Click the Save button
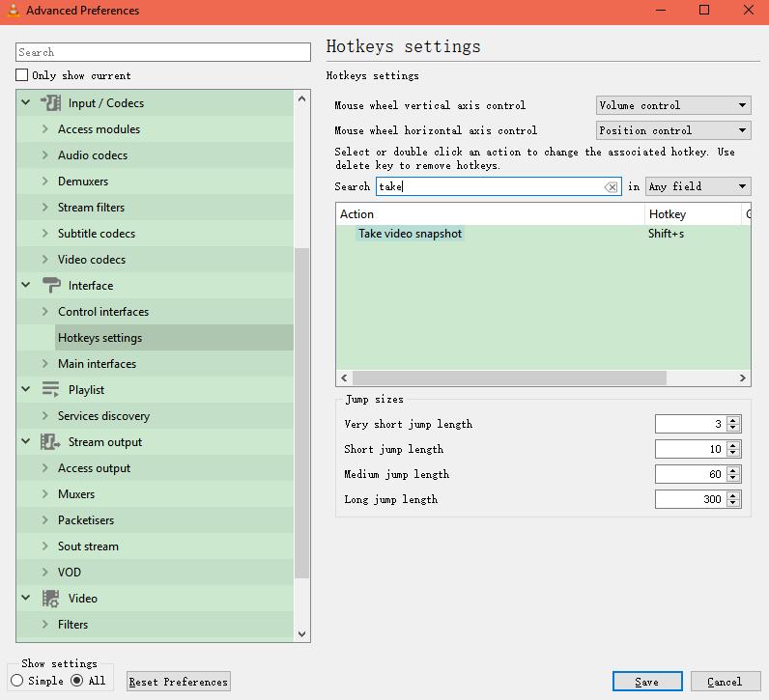 pos(647,682)
